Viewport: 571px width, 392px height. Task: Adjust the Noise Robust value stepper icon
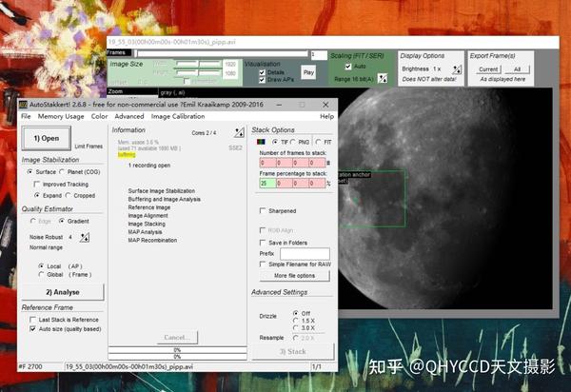85,237
